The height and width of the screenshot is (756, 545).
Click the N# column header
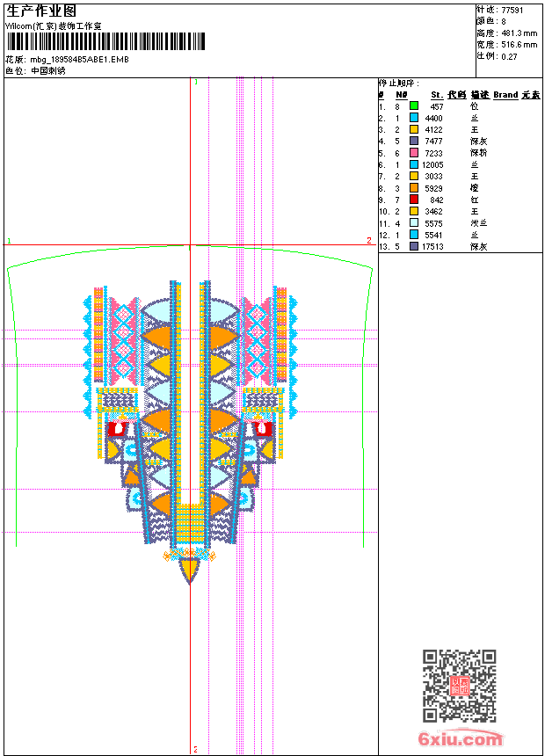(401, 95)
